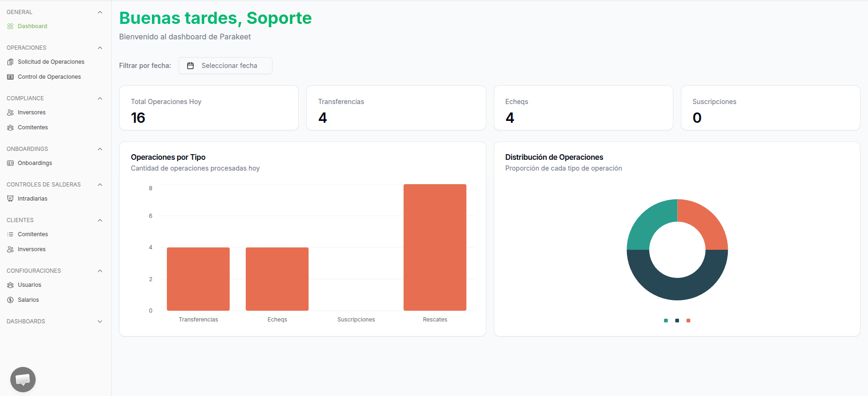Click the Onboardings icon in sidebar

pos(10,163)
